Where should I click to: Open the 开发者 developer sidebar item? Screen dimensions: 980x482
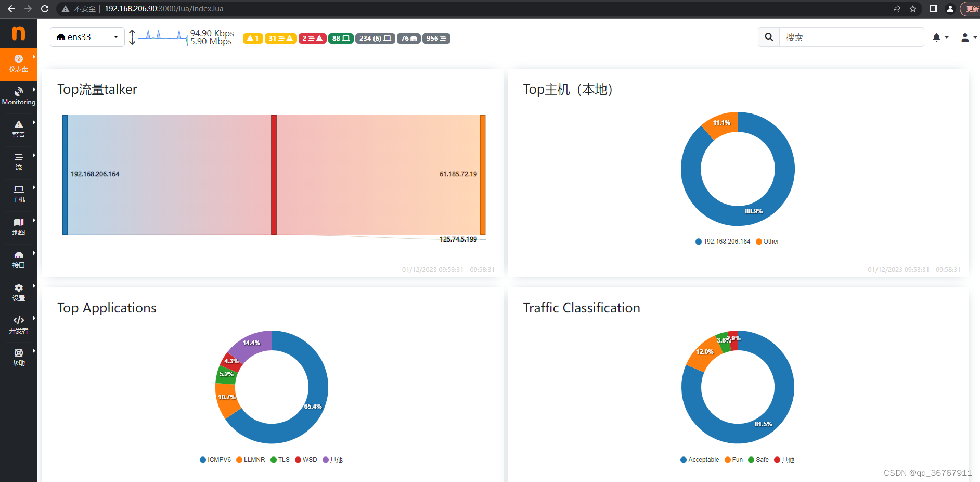tap(19, 325)
